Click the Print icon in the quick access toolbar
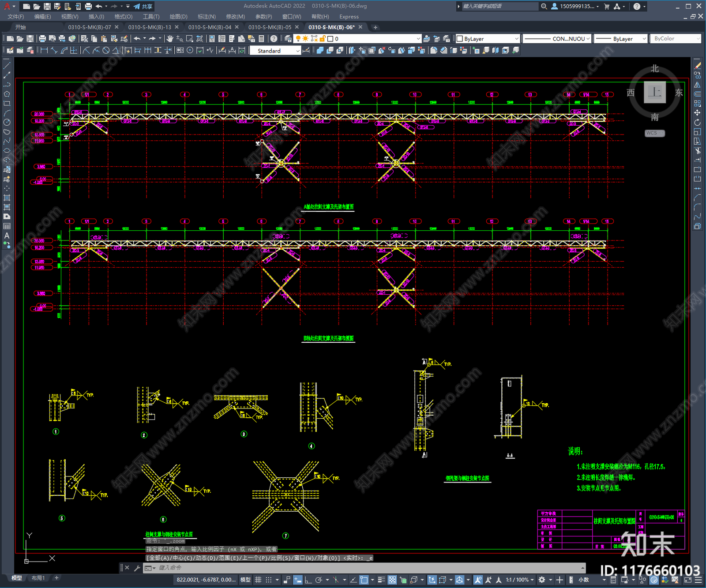706x588 pixels. tap(88, 6)
